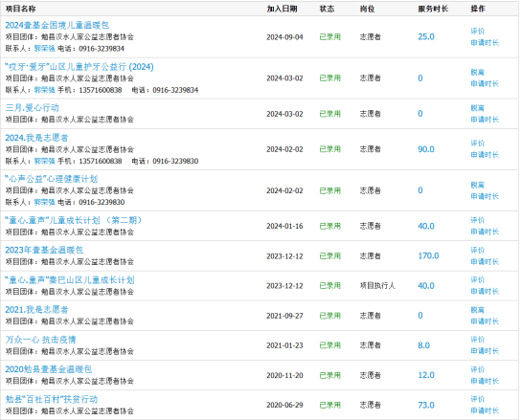
Task: Open the 三月.爱心行动 project link
Action: 33,107
